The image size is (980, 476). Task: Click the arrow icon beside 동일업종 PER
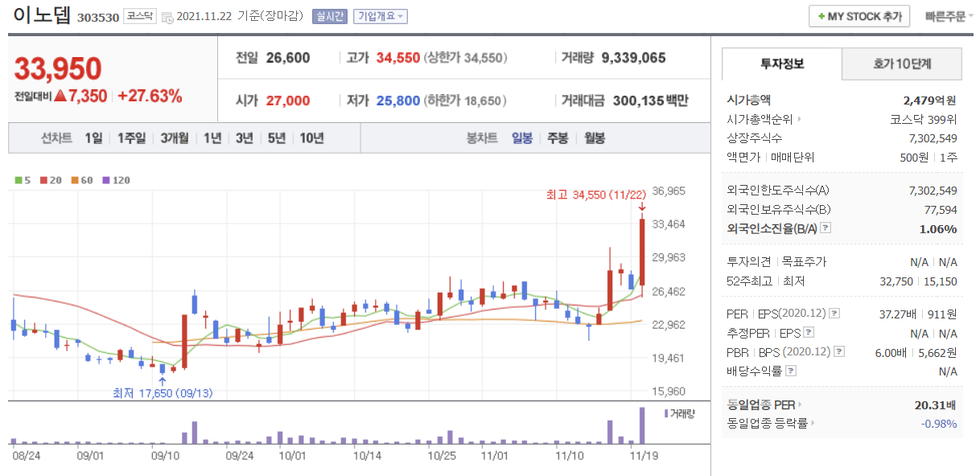[798, 404]
